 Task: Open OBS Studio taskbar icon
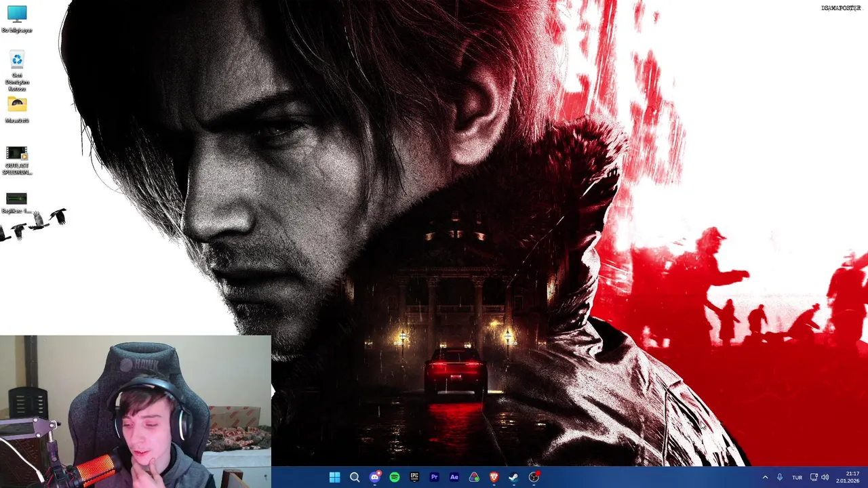534,477
